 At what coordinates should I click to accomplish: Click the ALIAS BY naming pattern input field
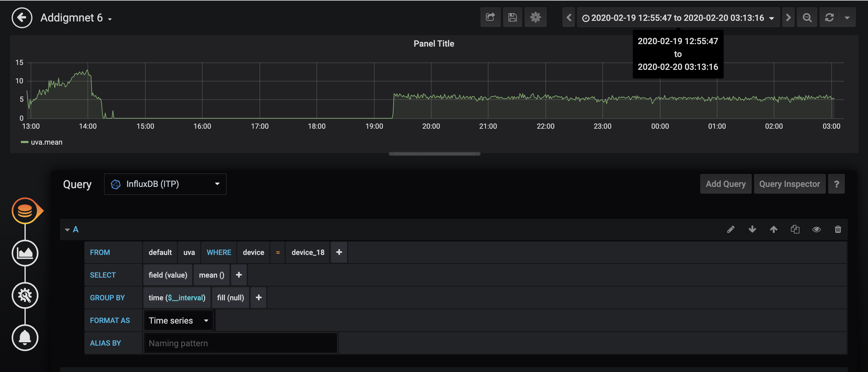click(x=240, y=343)
